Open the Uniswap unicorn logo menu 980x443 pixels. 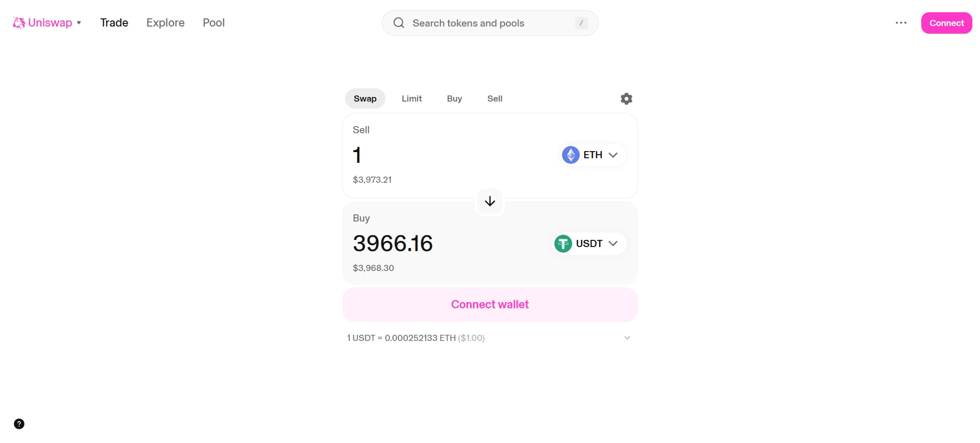[18, 22]
